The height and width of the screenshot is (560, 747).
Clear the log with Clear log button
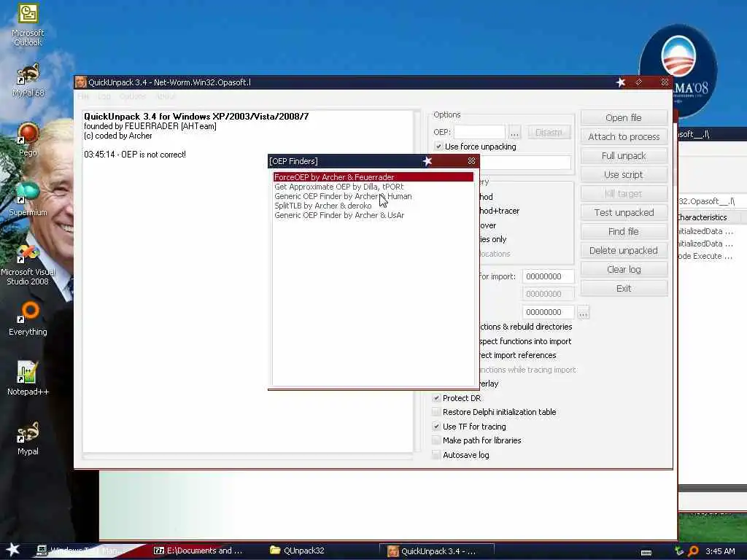624,270
